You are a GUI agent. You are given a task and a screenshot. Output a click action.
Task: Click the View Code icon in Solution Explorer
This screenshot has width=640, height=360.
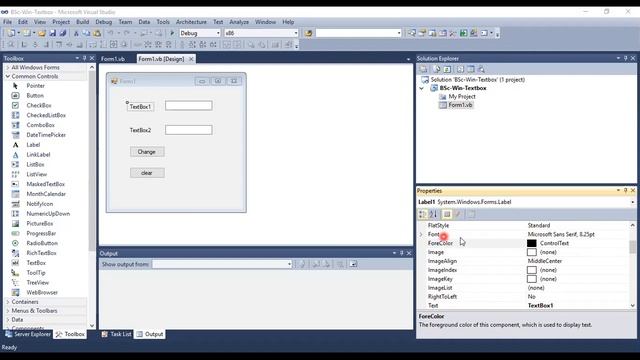(x=460, y=69)
